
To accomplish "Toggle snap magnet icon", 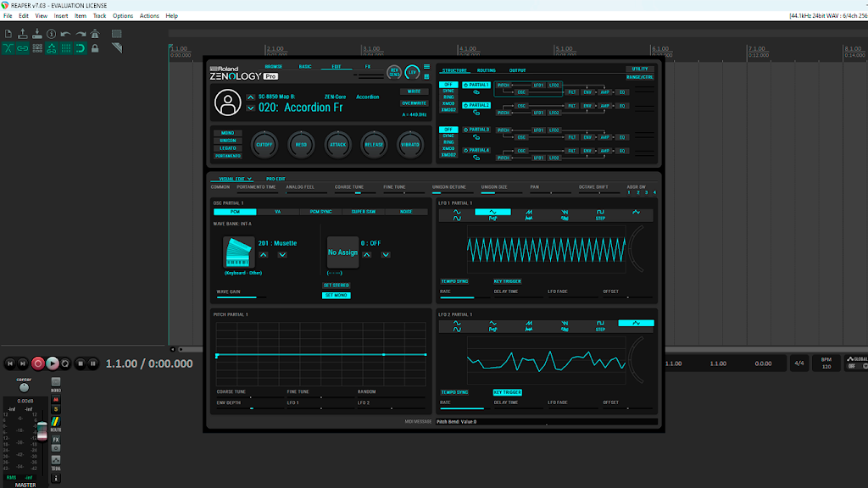I will [81, 48].
